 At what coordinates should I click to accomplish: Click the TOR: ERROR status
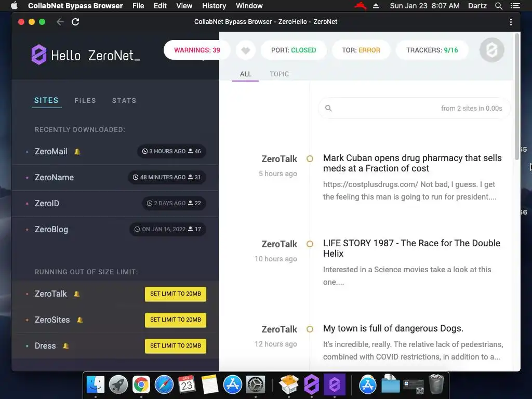tap(361, 50)
